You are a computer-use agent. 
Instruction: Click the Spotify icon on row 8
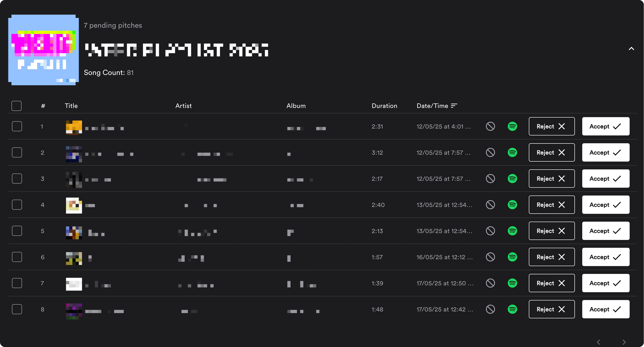[512, 309]
